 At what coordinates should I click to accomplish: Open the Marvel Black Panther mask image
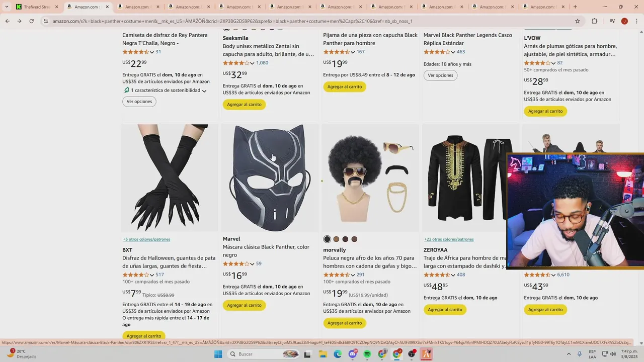[270, 178]
